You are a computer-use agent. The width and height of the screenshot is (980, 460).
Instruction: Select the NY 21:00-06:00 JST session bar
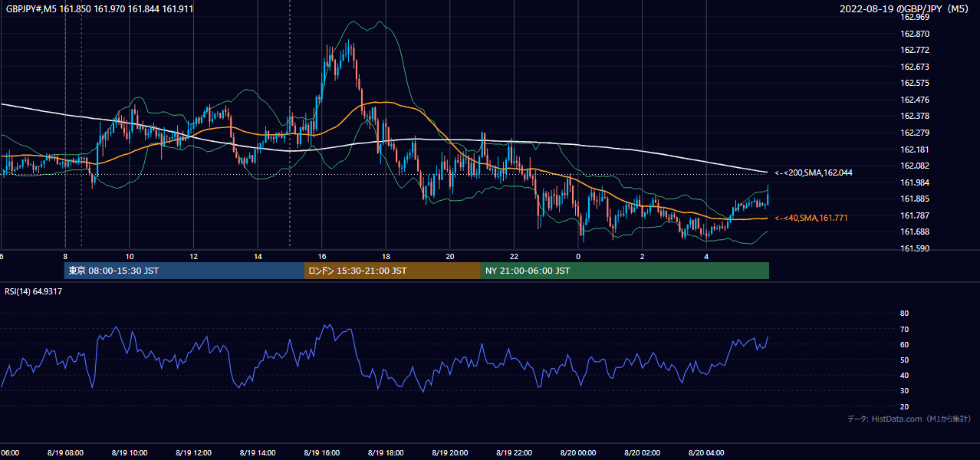(x=625, y=271)
